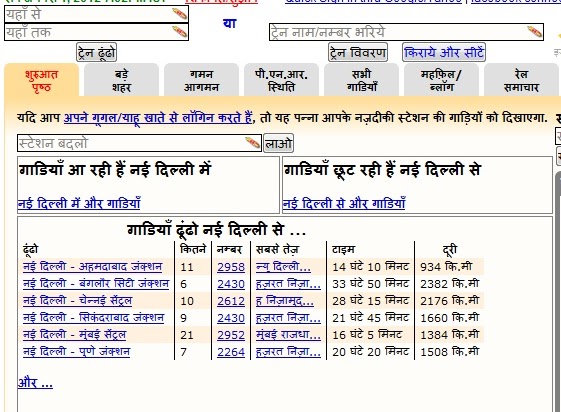This screenshot has height=412, width=561.
Task: Open train number 2430 in the बंगलौर row
Action: (231, 284)
